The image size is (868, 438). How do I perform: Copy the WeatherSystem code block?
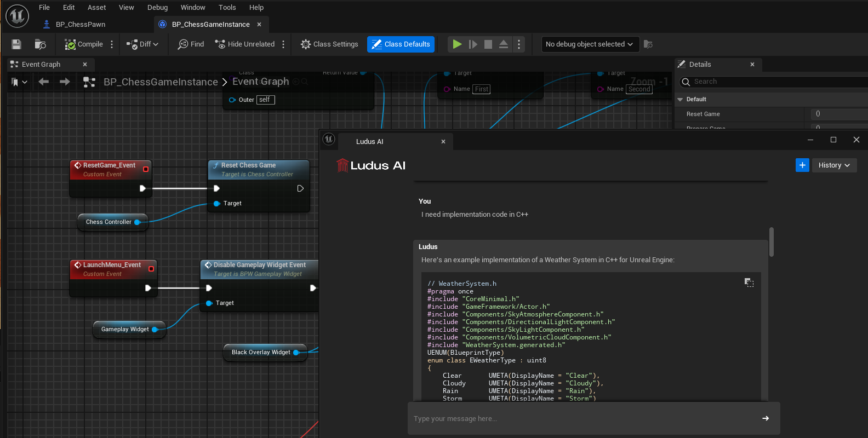click(749, 283)
